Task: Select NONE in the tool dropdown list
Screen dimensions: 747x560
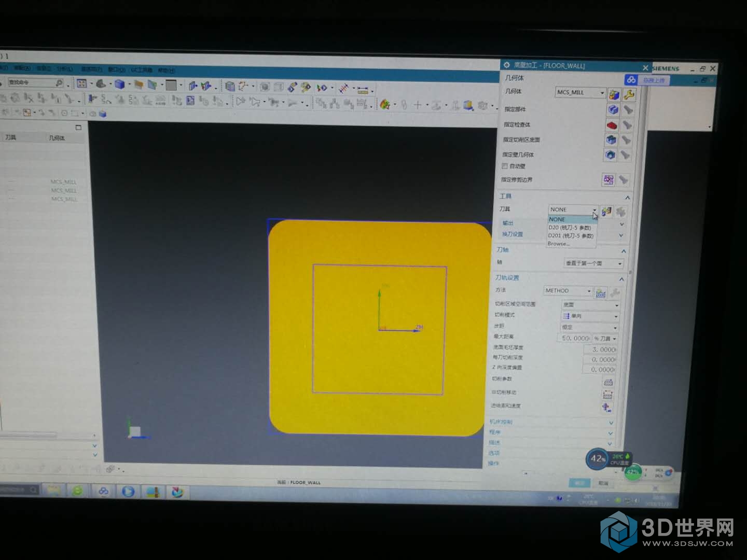Action: 573,219
